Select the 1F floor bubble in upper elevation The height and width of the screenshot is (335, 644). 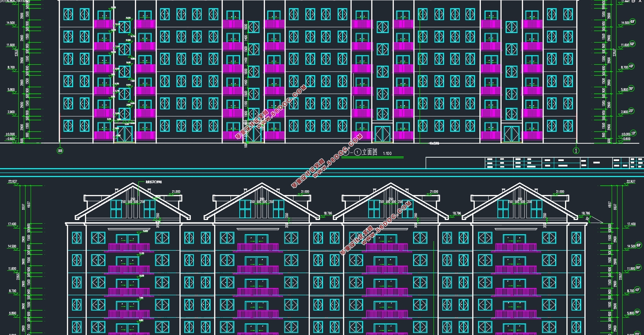[x=633, y=133]
